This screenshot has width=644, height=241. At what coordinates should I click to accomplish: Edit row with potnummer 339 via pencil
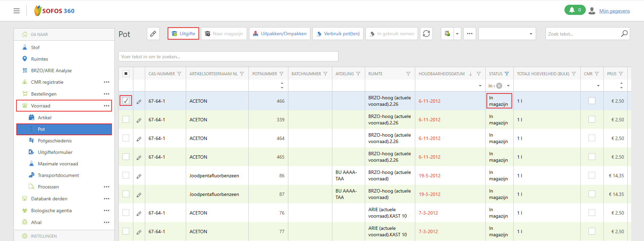139,120
